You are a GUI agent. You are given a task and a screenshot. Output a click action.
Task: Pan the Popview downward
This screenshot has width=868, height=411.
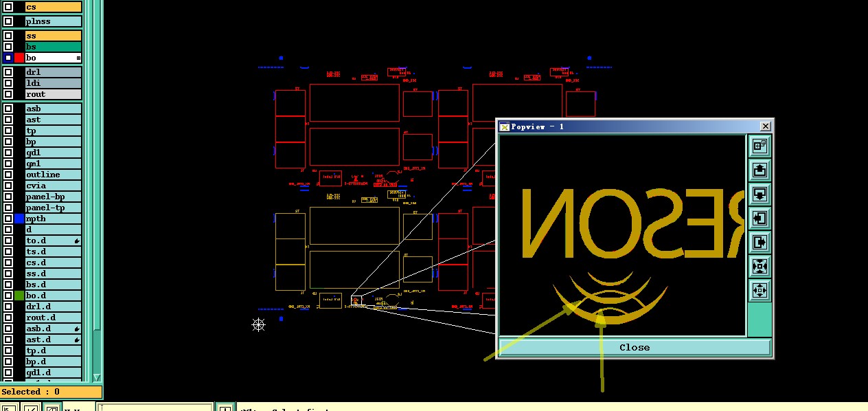(x=759, y=194)
